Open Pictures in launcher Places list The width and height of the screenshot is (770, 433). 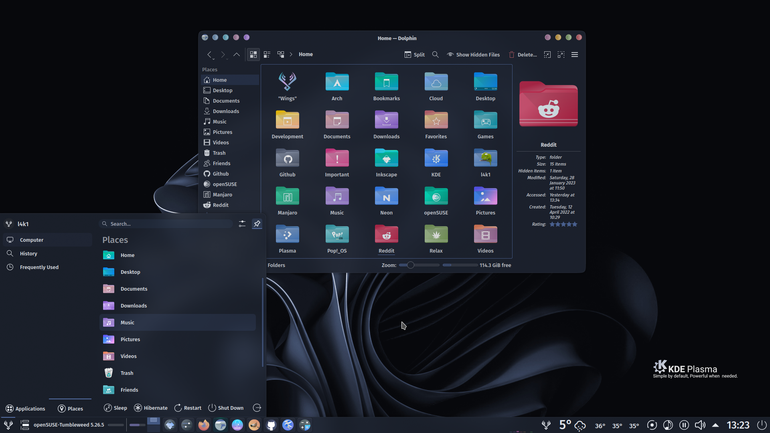[x=178, y=339]
